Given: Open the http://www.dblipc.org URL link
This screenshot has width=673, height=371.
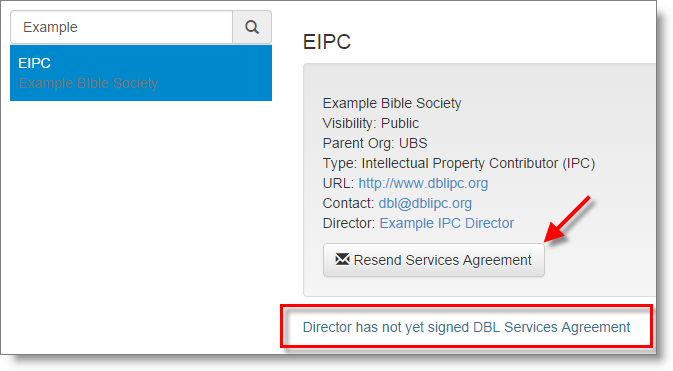Looking at the screenshot, I should 423,183.
